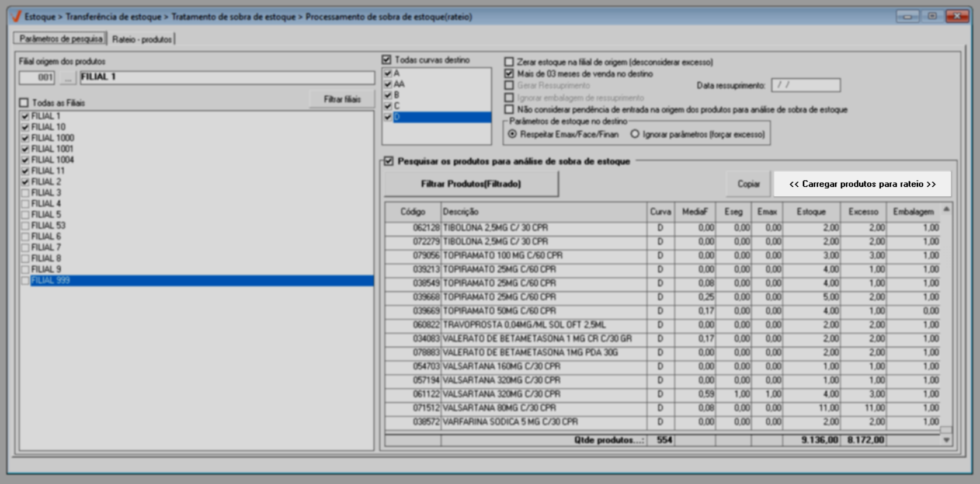The width and height of the screenshot is (980, 484).
Task: Toggle the FILIAL 3 checkbox
Action: [25, 193]
